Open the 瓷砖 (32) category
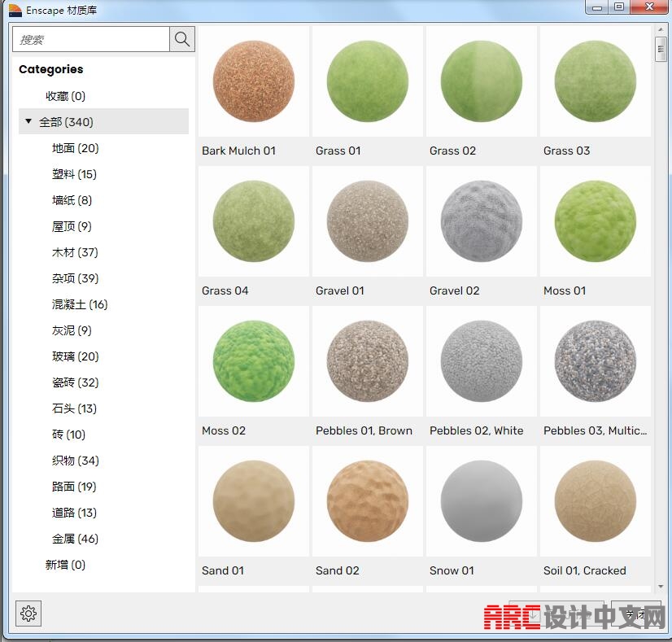This screenshot has width=672, height=642. (x=76, y=382)
